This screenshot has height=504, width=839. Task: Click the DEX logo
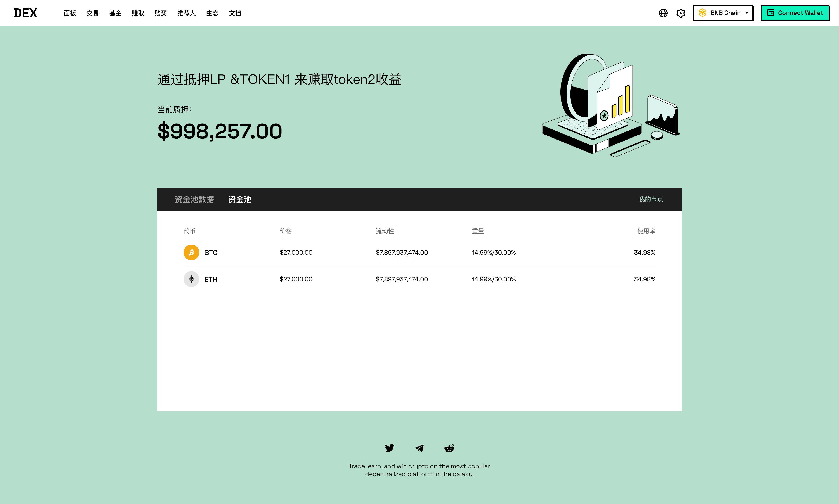[x=25, y=13]
